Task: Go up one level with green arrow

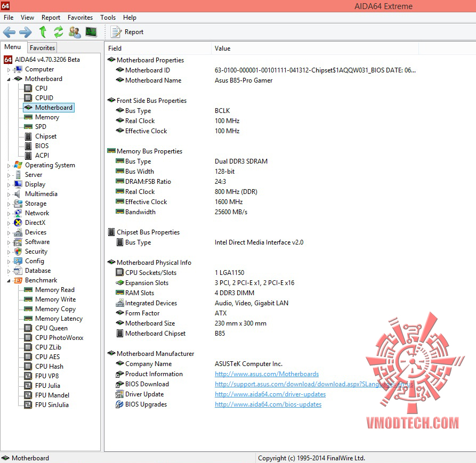Action: (x=43, y=32)
